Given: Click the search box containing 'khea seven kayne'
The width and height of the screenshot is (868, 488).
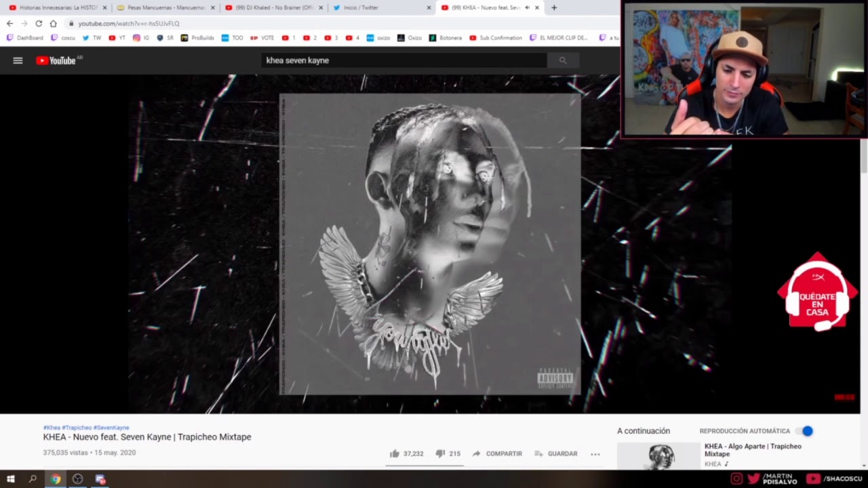Looking at the screenshot, I should pos(403,60).
